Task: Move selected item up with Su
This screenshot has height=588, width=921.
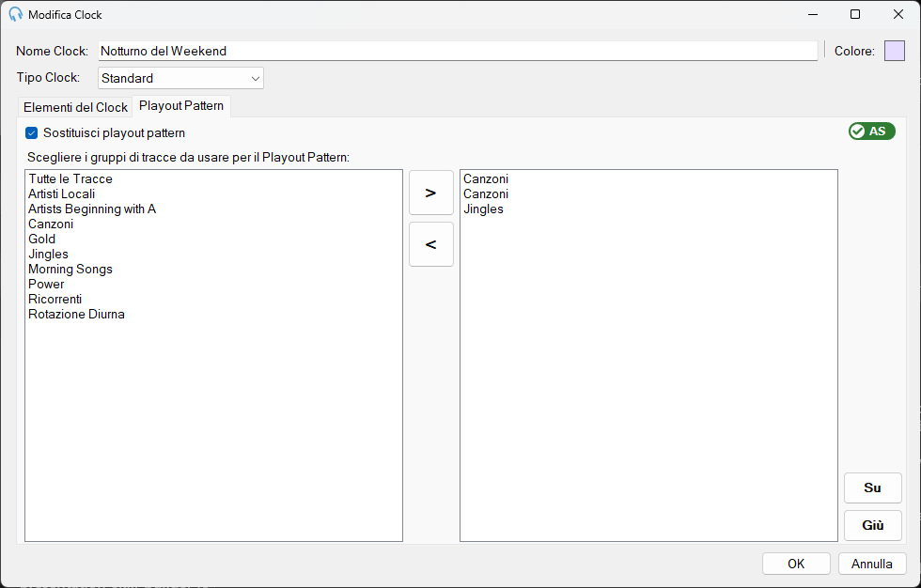Action: 873,487
